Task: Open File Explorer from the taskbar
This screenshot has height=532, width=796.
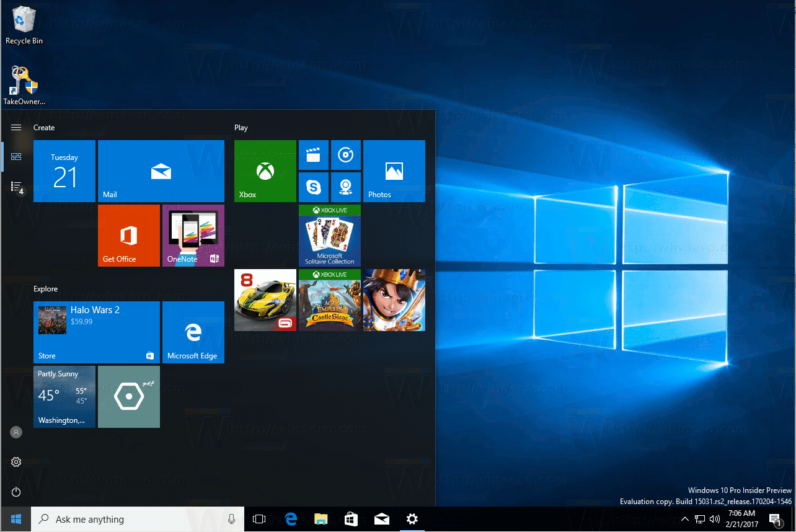Action: [x=321, y=519]
